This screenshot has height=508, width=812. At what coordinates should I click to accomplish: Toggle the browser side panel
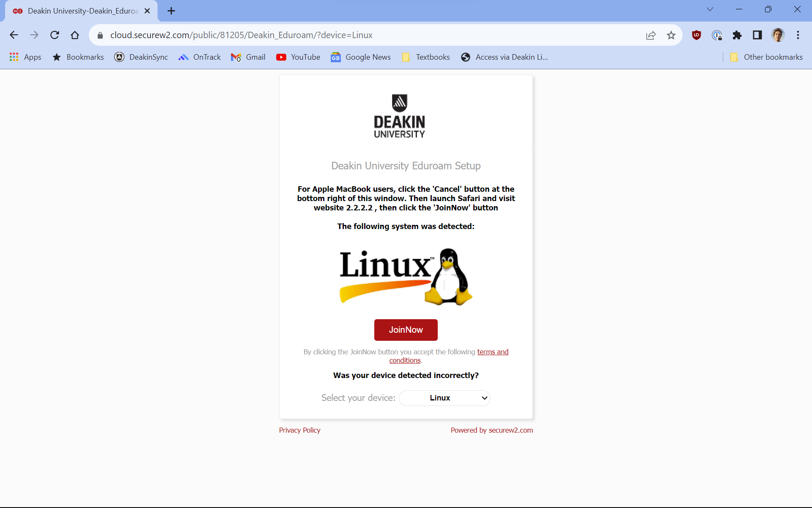tap(757, 35)
